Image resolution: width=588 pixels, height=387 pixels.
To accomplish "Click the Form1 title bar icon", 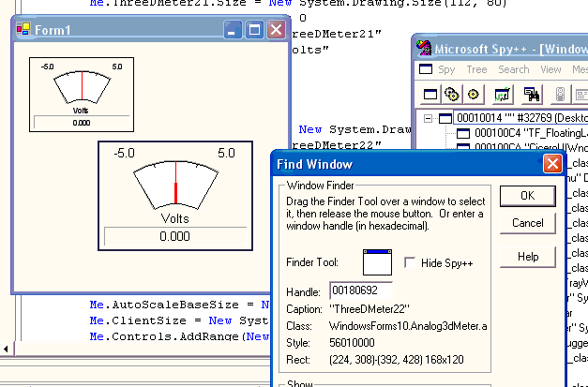I will click(23, 29).
